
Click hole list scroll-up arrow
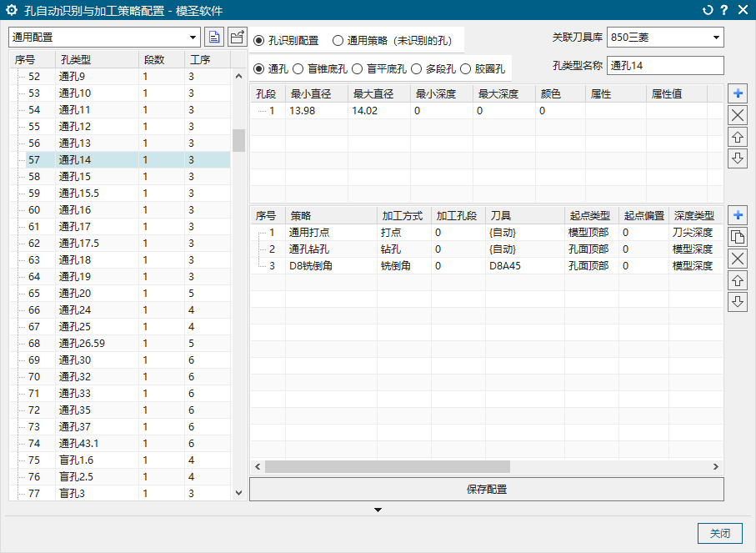pos(238,76)
